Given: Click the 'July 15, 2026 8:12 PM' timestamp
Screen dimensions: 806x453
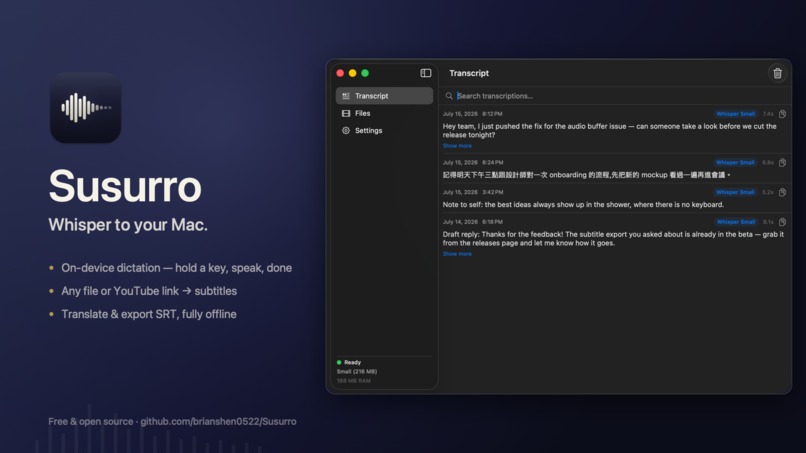Looking at the screenshot, I should [472, 114].
